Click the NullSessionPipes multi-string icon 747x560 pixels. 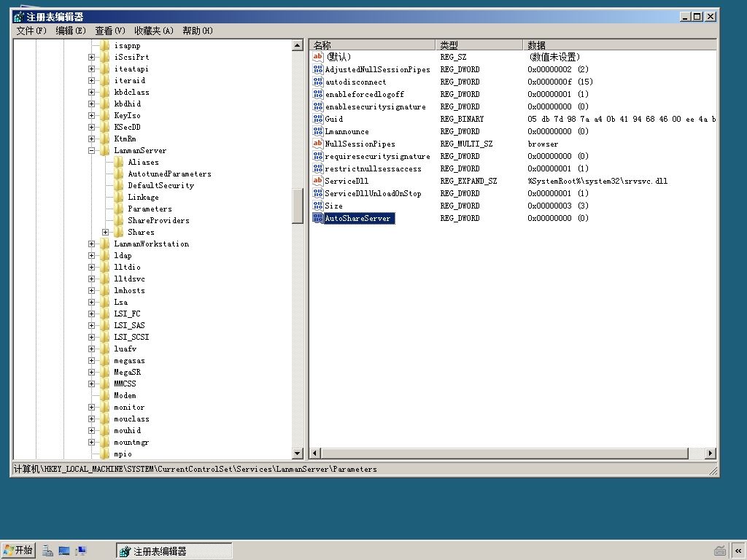tap(318, 144)
